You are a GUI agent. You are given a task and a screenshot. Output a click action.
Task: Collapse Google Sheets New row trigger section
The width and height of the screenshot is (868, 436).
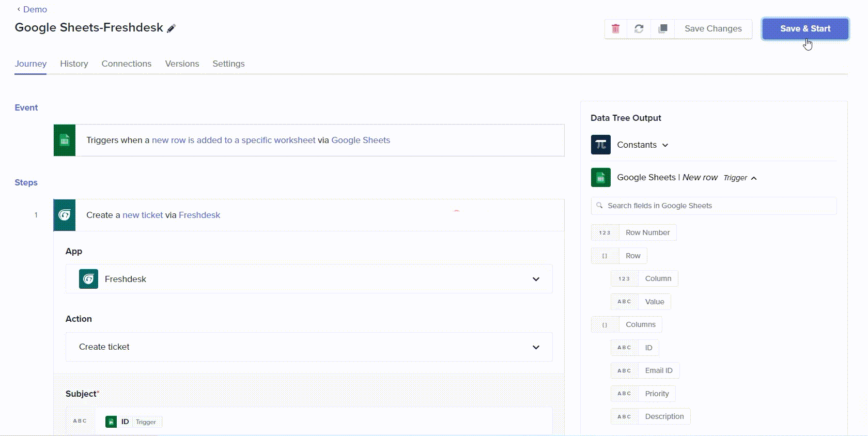754,178
